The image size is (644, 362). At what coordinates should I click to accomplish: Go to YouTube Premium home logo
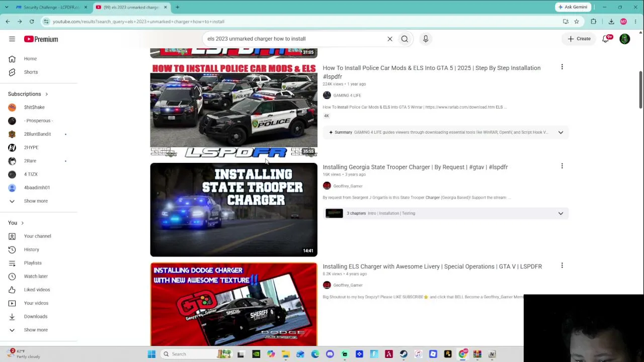point(41,39)
